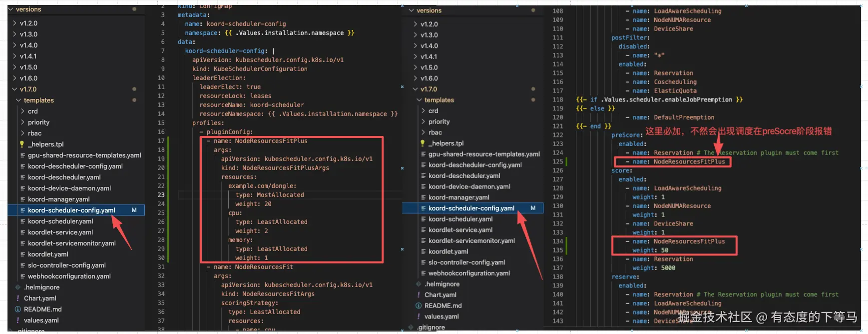
Task: Click 'resourceLock: leases' in left editor
Action: [x=236, y=96]
